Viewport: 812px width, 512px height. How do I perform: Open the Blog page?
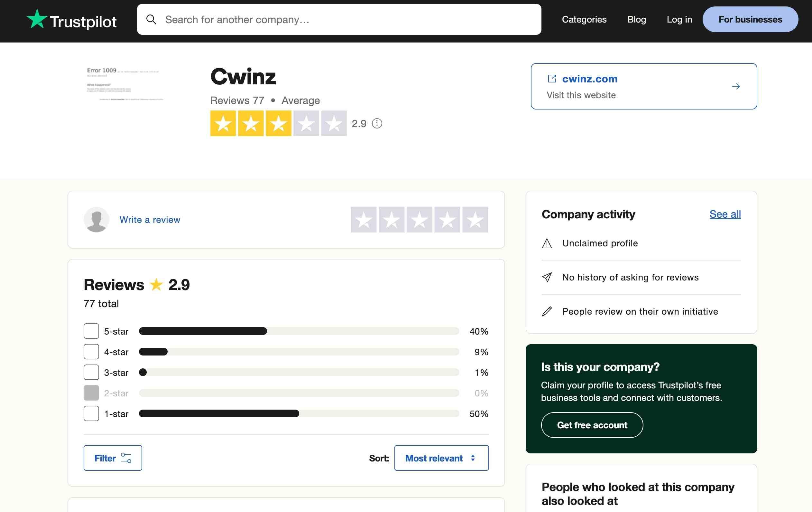636,19
